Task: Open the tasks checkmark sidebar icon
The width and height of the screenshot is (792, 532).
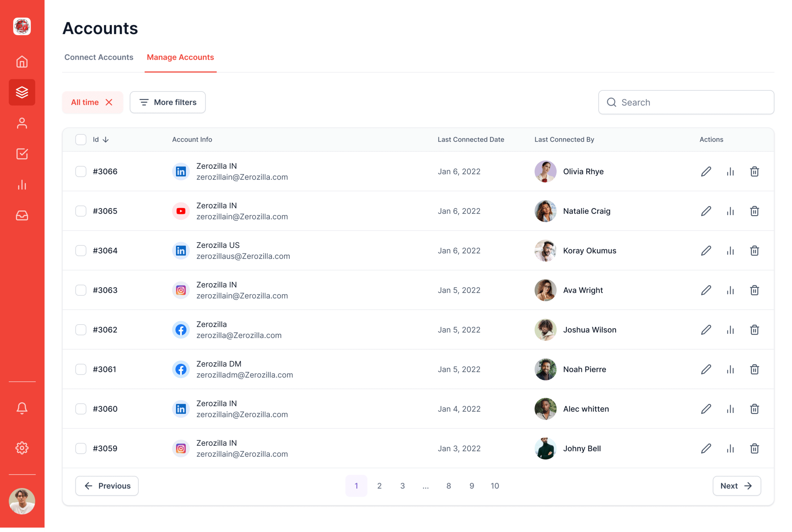Action: pos(22,154)
